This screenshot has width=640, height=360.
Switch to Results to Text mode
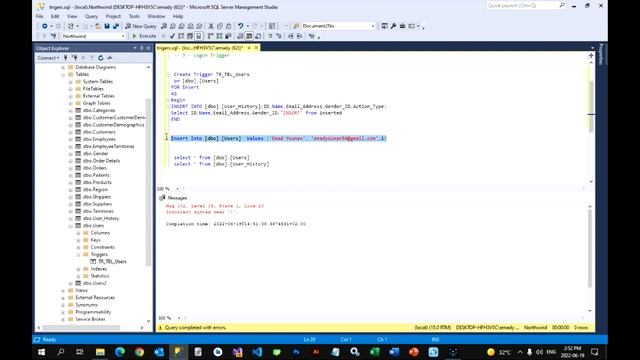[240, 36]
